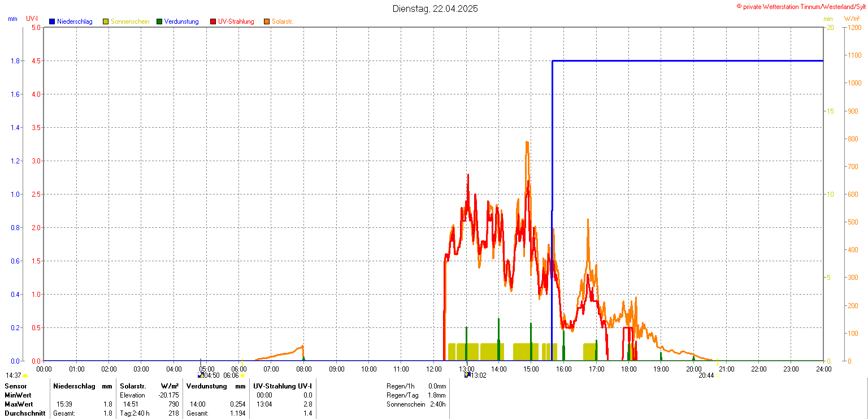Click the yellow Sonnenschein legend square
Screen dimensions: 868x419
click(106, 21)
